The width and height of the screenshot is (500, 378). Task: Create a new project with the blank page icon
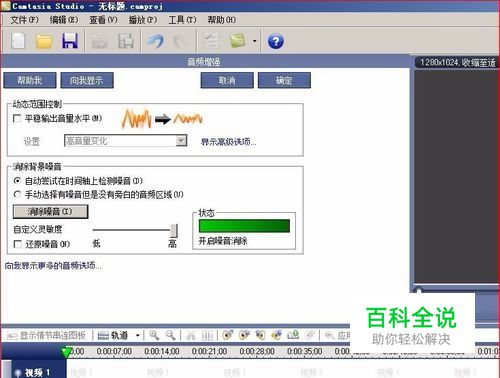coord(18,41)
